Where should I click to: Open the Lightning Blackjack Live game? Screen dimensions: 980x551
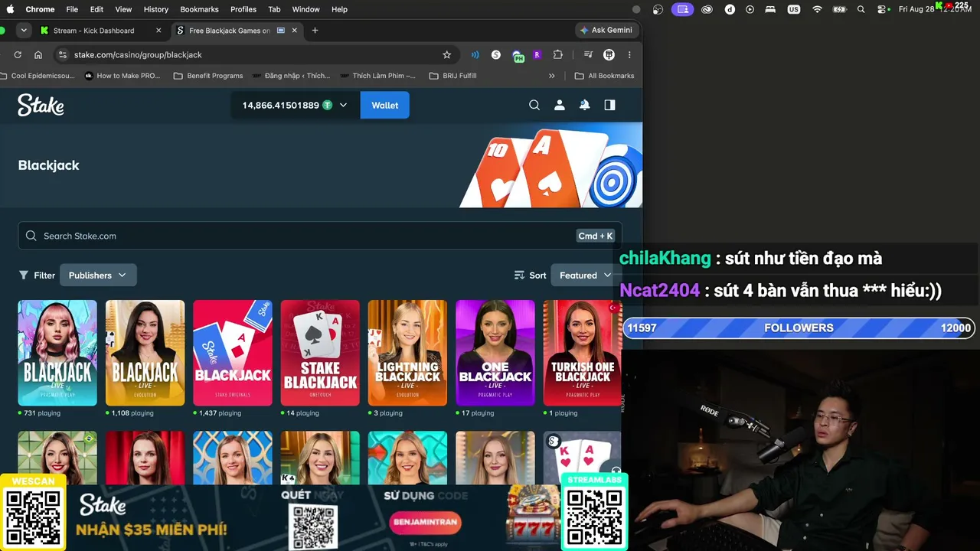407,353
